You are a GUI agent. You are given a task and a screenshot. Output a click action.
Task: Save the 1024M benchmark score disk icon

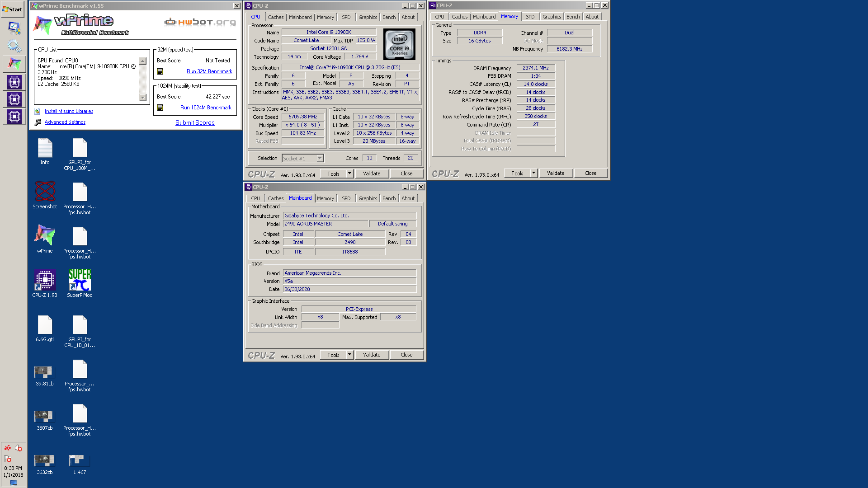pyautogui.click(x=160, y=108)
